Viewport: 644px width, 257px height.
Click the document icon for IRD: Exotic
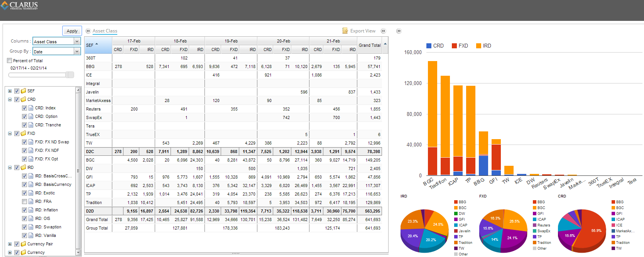click(x=31, y=193)
